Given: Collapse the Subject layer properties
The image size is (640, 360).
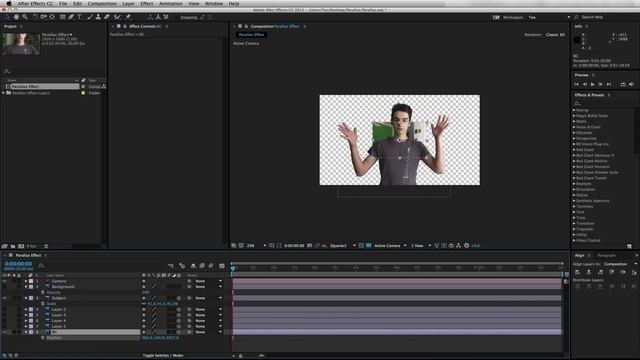Looking at the screenshot, I should [26, 298].
